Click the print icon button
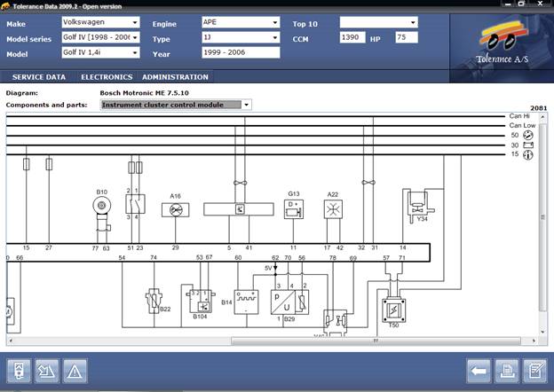Viewport: 554px width, 392px height. coord(507,371)
